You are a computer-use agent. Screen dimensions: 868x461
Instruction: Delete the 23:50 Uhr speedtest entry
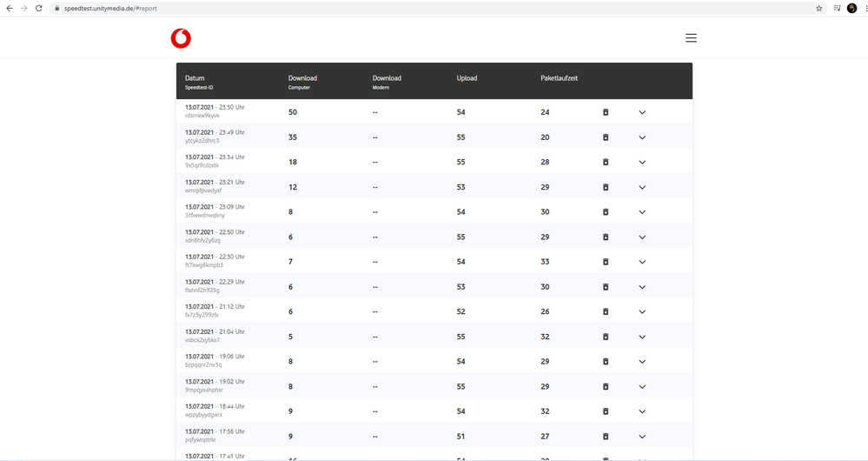point(606,112)
